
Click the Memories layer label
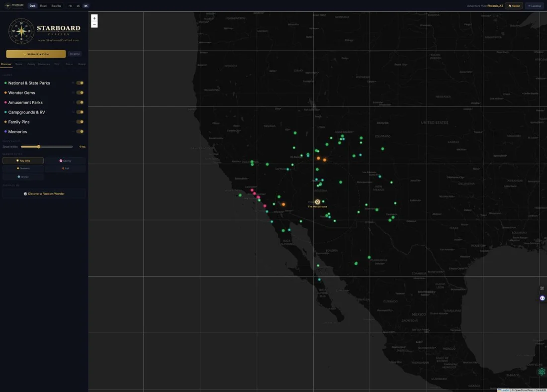pyautogui.click(x=18, y=132)
